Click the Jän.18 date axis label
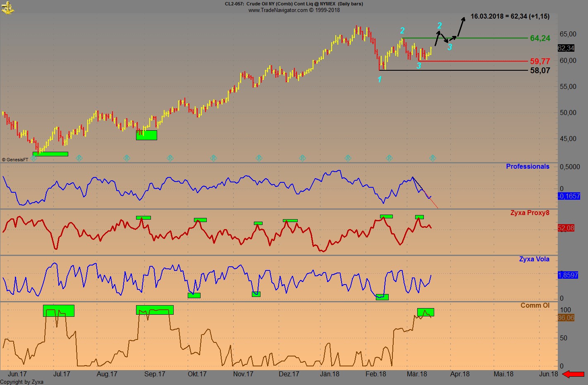 point(330,374)
